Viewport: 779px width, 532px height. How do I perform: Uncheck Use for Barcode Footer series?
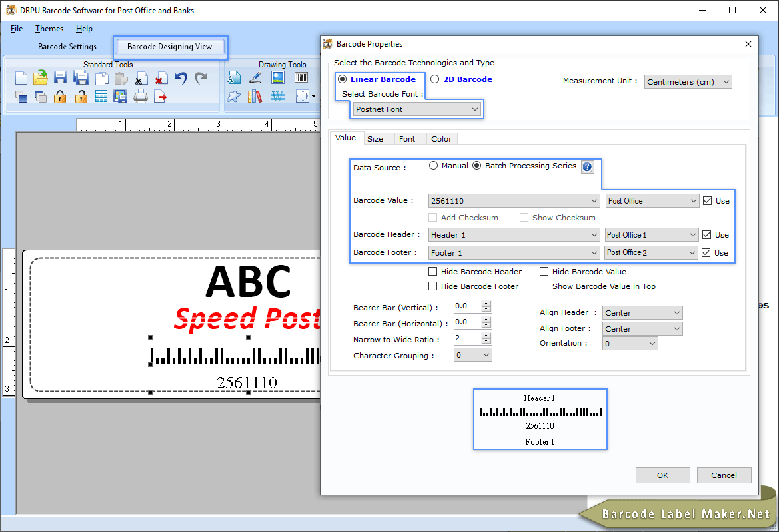point(706,252)
